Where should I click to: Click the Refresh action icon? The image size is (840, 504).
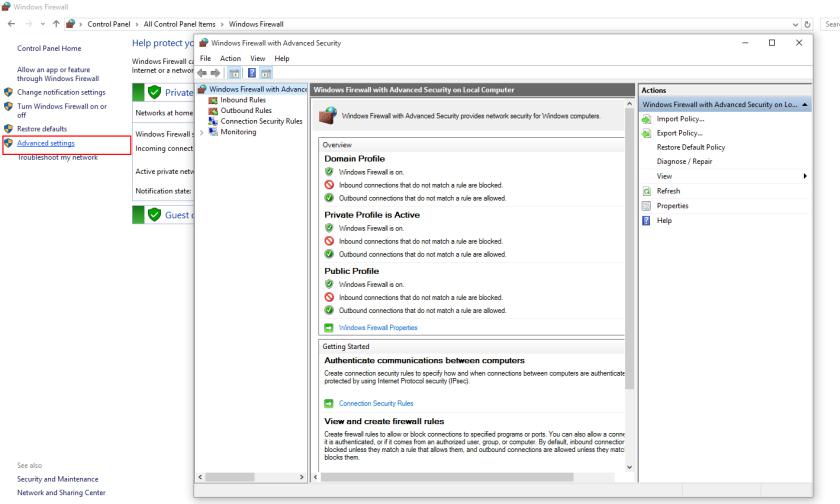tap(647, 191)
